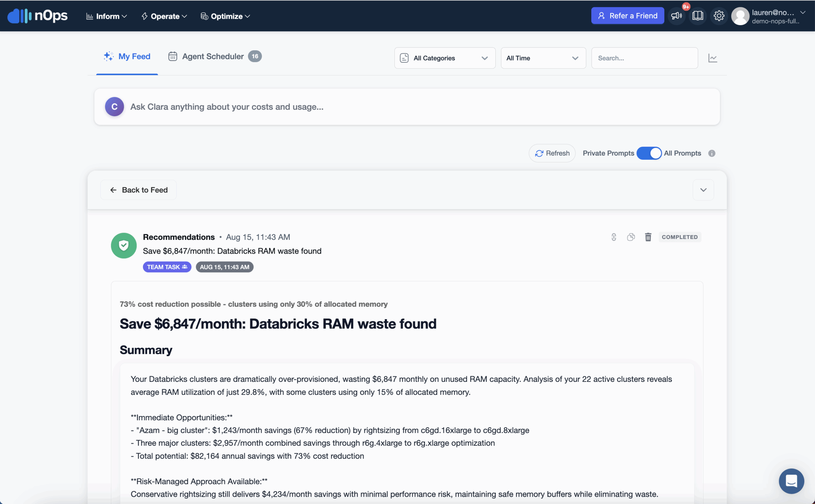The height and width of the screenshot is (504, 815).
Task: Click the AUG 15, 11:43 AM badge
Action: (224, 267)
